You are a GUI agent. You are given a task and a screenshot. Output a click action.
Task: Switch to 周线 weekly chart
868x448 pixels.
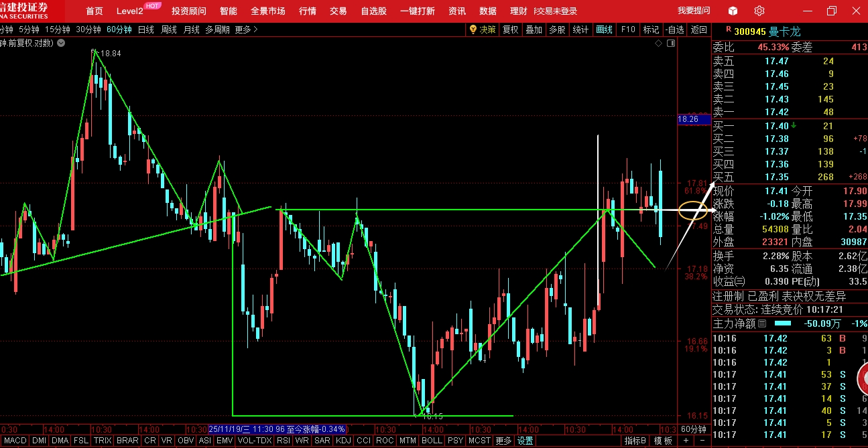coord(169,29)
